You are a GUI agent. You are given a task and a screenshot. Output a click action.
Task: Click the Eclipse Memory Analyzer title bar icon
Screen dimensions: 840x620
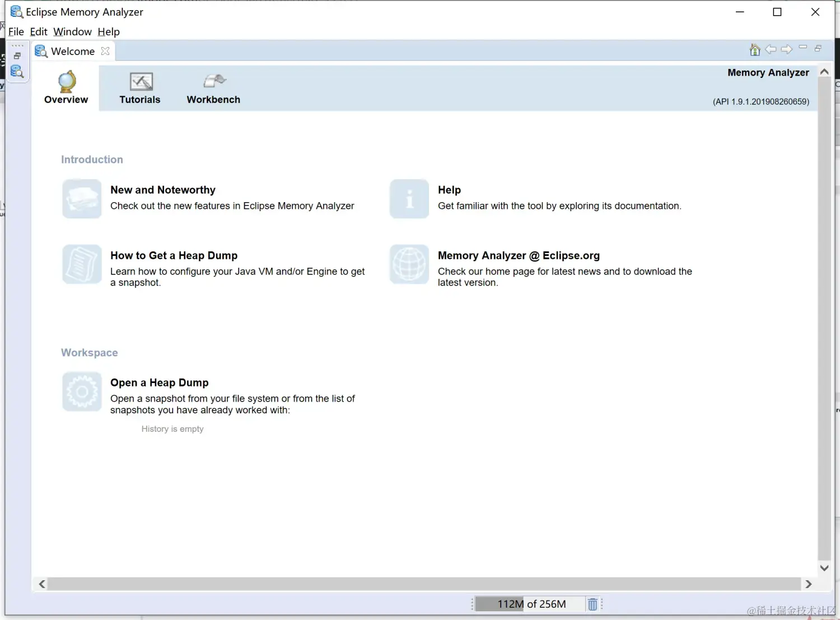[17, 12]
